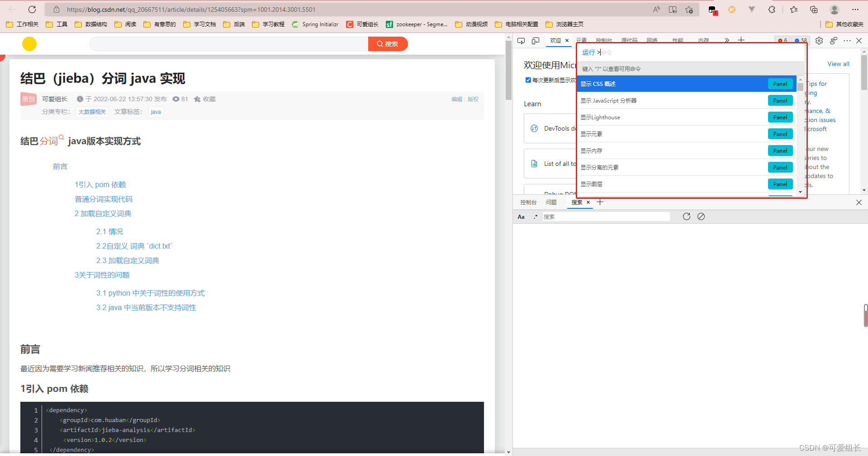Select 显示 CSS 概述 command

[x=687, y=84]
